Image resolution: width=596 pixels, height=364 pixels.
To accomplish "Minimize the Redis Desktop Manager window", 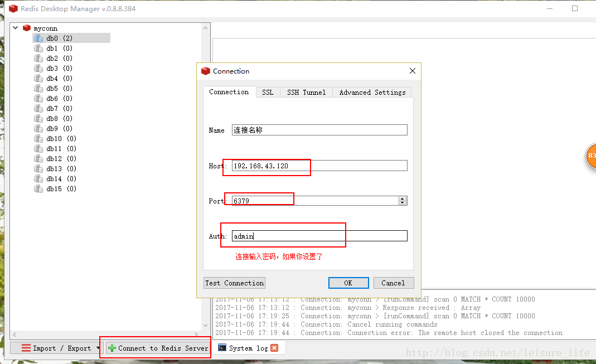I will coord(550,8).
